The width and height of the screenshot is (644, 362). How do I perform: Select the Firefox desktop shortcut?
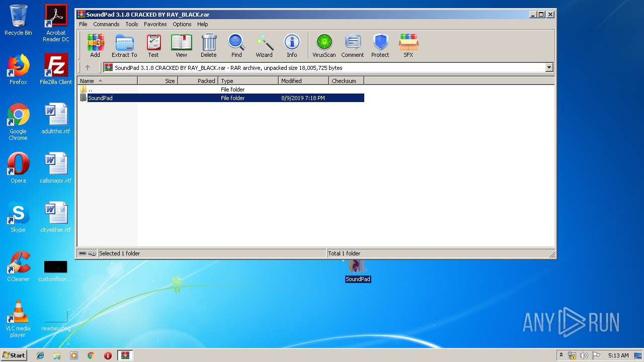point(18,69)
